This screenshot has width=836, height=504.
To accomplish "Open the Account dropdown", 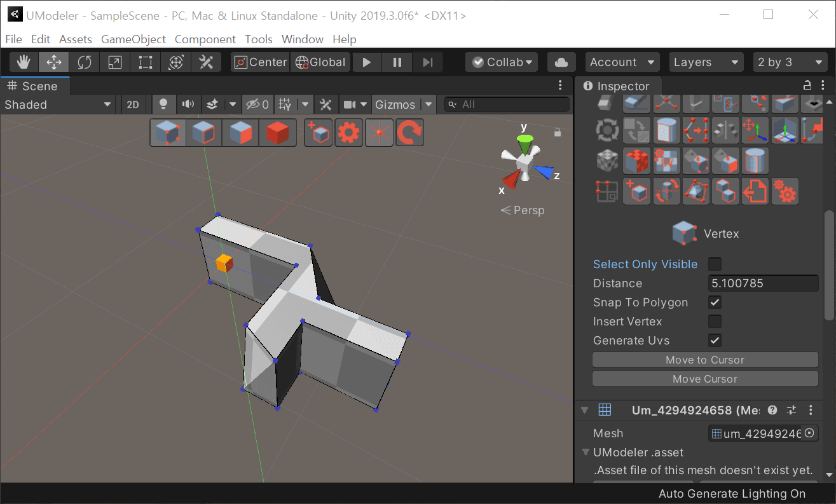I will (x=622, y=62).
